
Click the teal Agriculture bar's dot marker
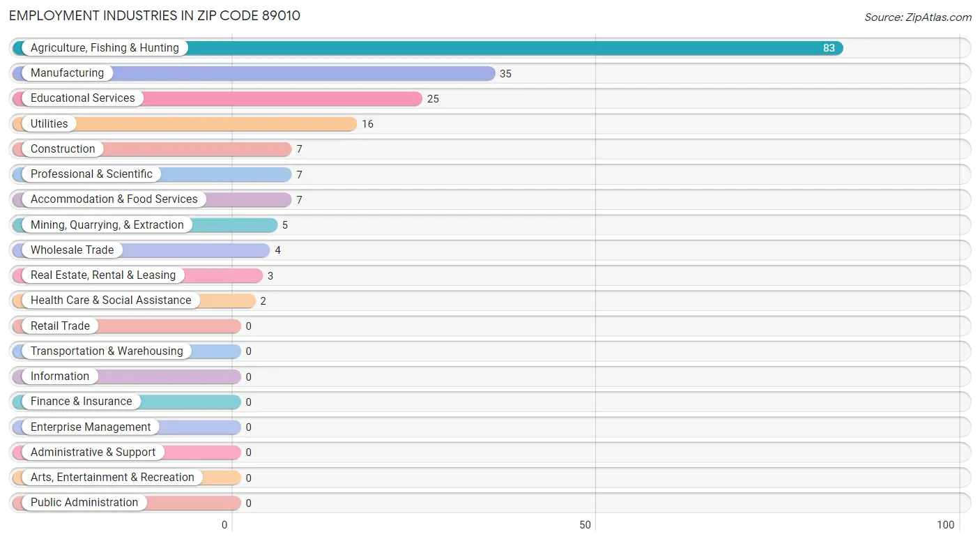point(19,48)
